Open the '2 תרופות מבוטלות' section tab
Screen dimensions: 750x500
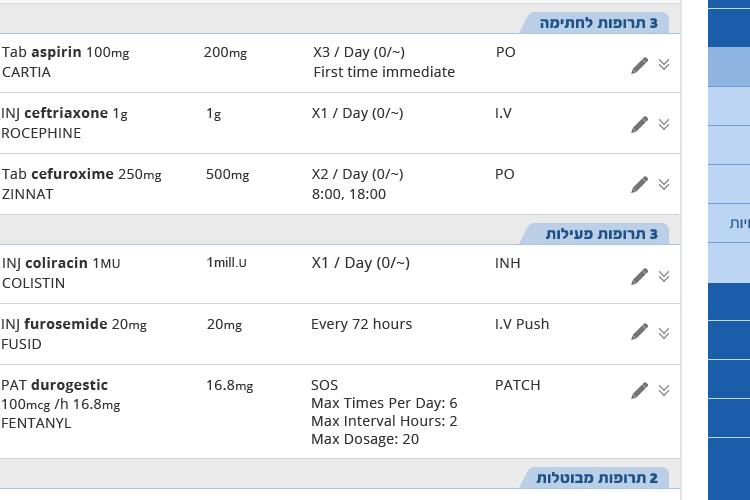pyautogui.click(x=595, y=478)
